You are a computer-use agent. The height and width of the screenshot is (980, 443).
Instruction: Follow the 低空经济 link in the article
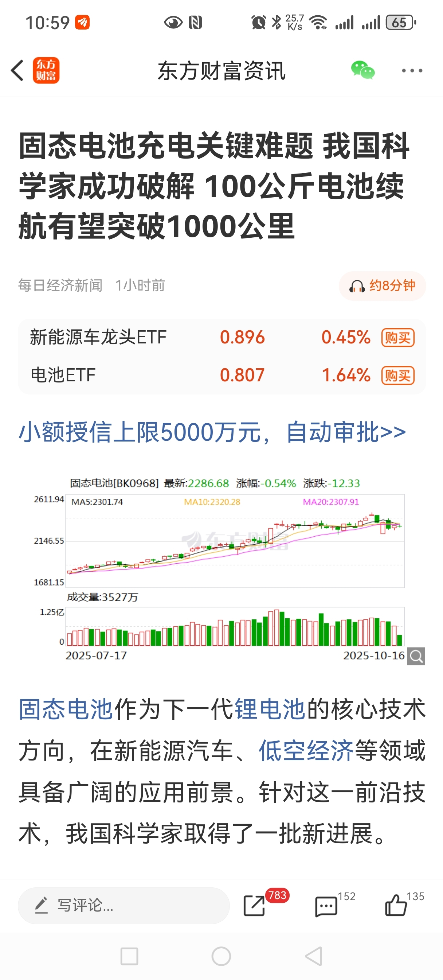[306, 751]
